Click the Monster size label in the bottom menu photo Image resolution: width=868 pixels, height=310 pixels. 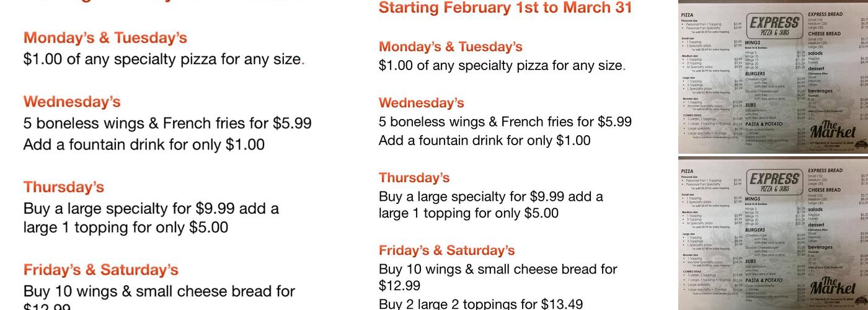[x=690, y=254]
